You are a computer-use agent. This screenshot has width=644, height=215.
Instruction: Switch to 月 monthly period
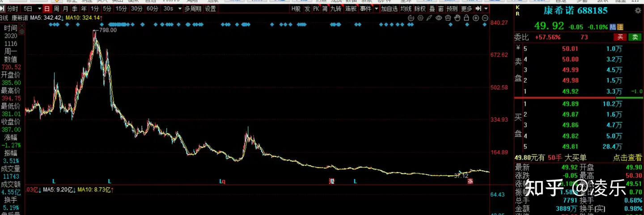66,8
